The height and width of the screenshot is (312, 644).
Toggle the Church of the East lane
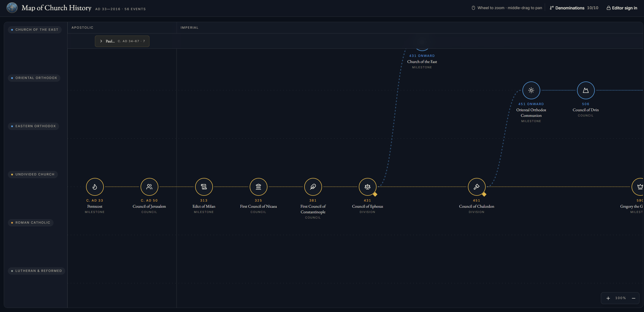(x=35, y=30)
